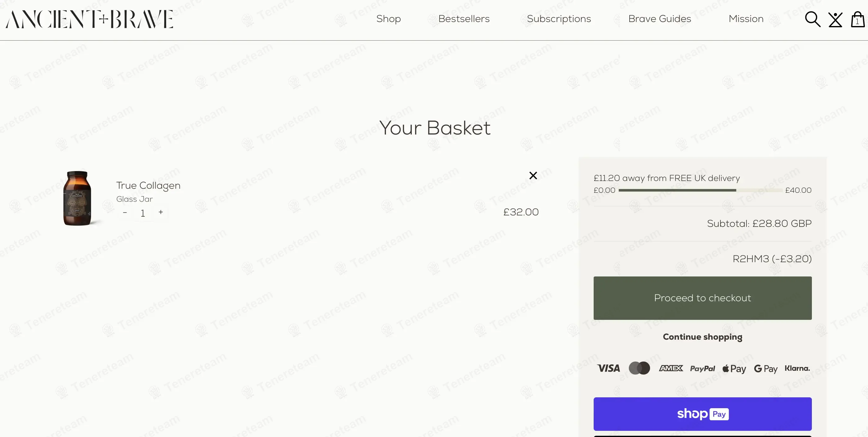Screen dimensions: 868x437
Task: Click the £32.00 item price
Action: (x=521, y=212)
